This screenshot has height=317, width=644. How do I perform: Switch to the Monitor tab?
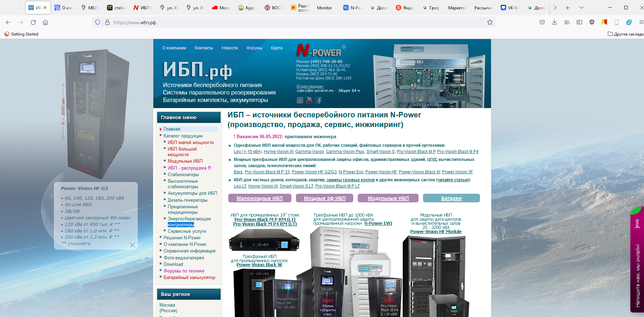(x=324, y=8)
